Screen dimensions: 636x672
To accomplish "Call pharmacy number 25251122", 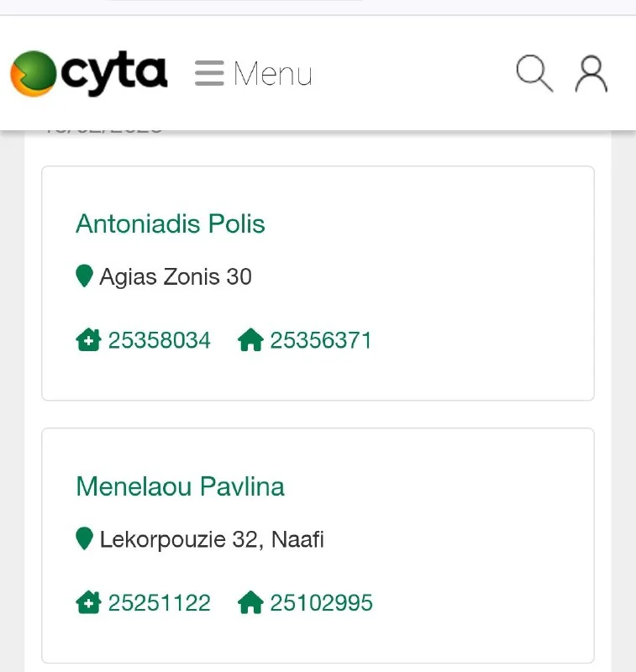I will point(160,602).
